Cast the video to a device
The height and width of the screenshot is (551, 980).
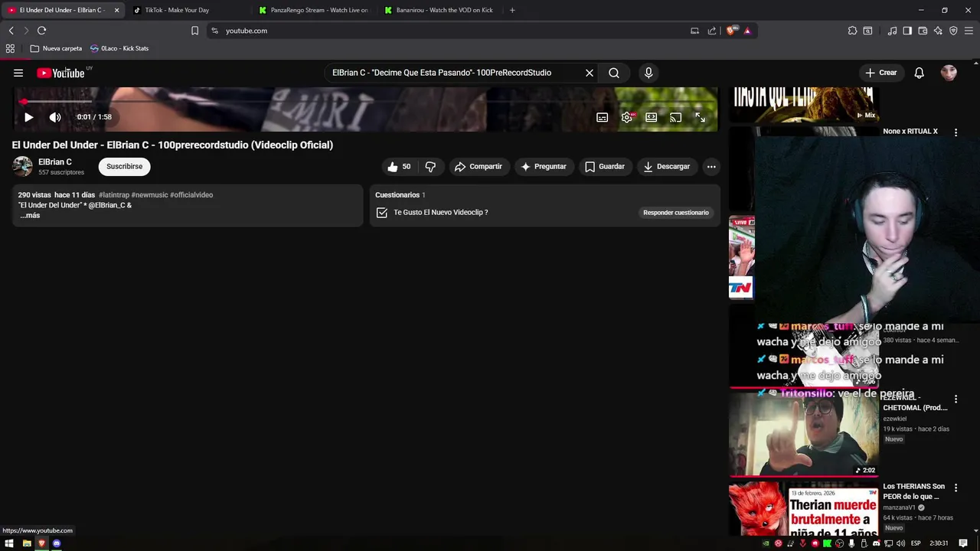tap(675, 117)
